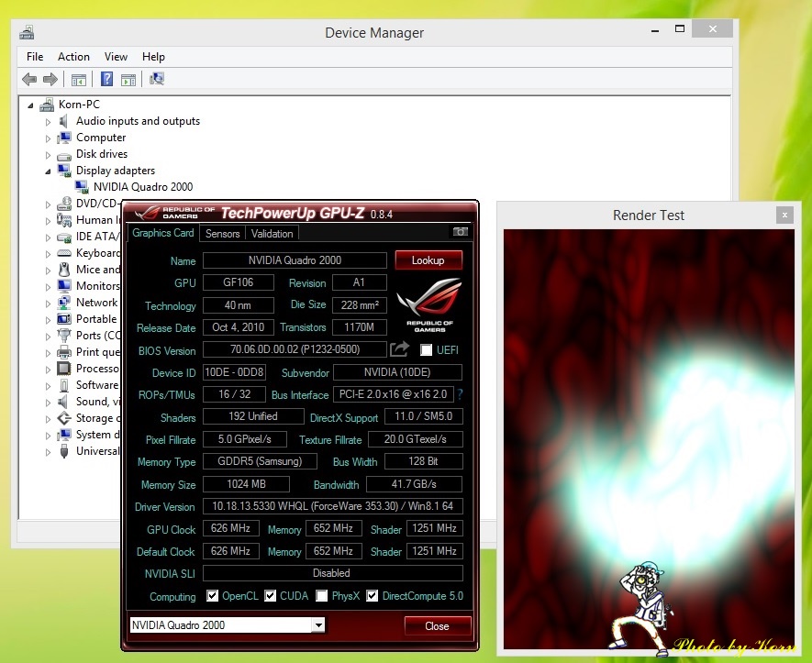Image resolution: width=812 pixels, height=663 pixels.
Task: Click the Network adapters icon
Action: coord(63,303)
